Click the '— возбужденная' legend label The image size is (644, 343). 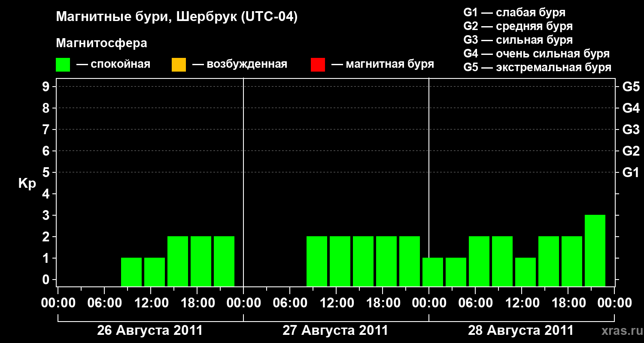pyautogui.click(x=240, y=64)
